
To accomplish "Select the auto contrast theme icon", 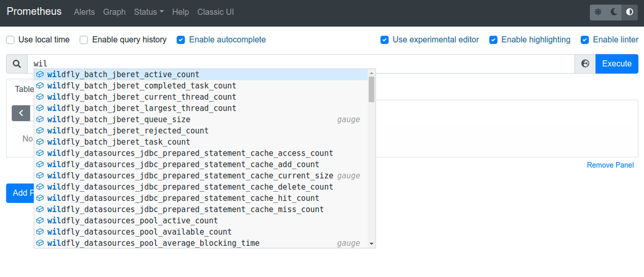I will pos(630,12).
